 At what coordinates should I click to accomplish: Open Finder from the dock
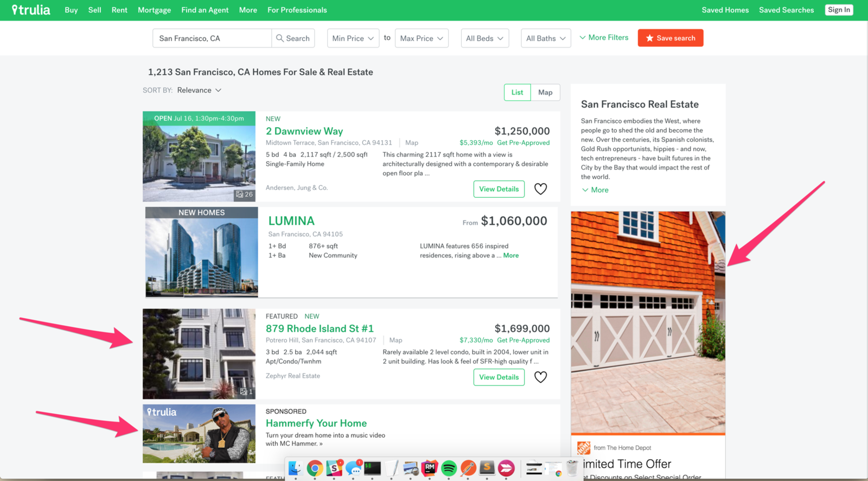295,468
